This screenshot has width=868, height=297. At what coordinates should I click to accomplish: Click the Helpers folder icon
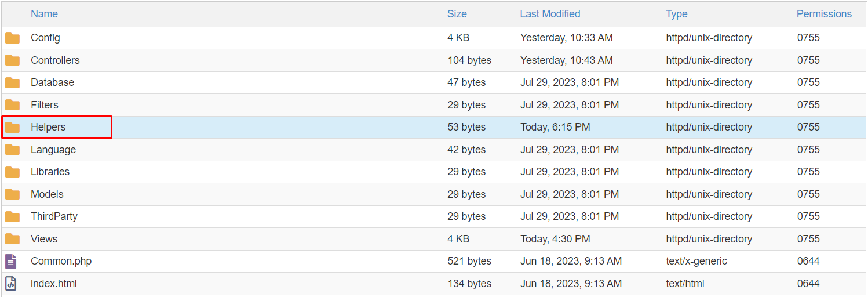tap(12, 128)
